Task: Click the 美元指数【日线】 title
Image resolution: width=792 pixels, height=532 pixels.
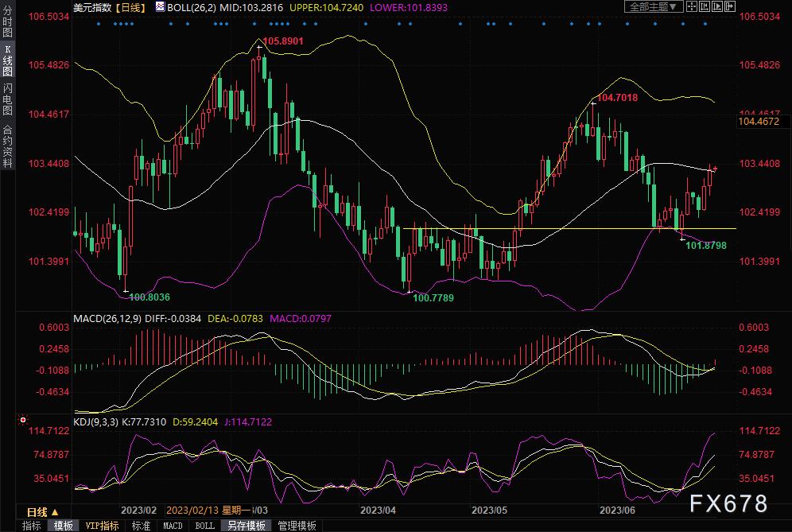Action: tap(110, 8)
